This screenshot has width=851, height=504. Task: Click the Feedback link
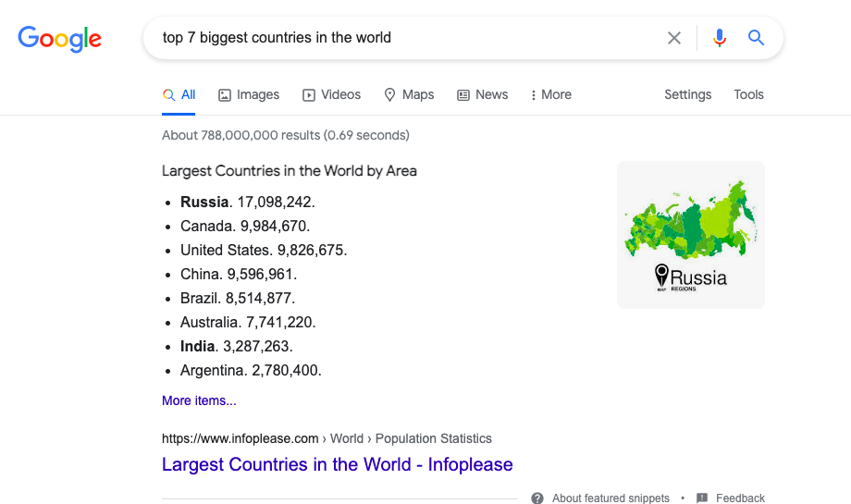click(x=740, y=498)
